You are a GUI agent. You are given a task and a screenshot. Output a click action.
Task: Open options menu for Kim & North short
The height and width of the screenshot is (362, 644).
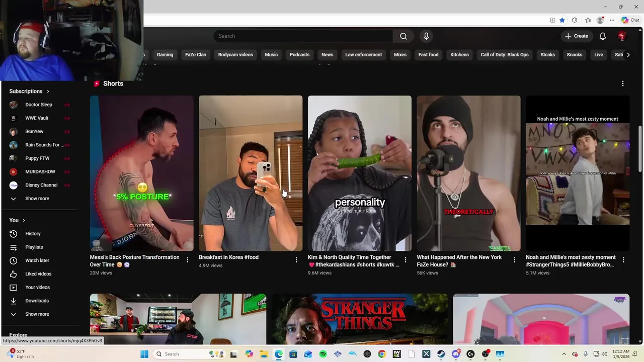(405, 260)
